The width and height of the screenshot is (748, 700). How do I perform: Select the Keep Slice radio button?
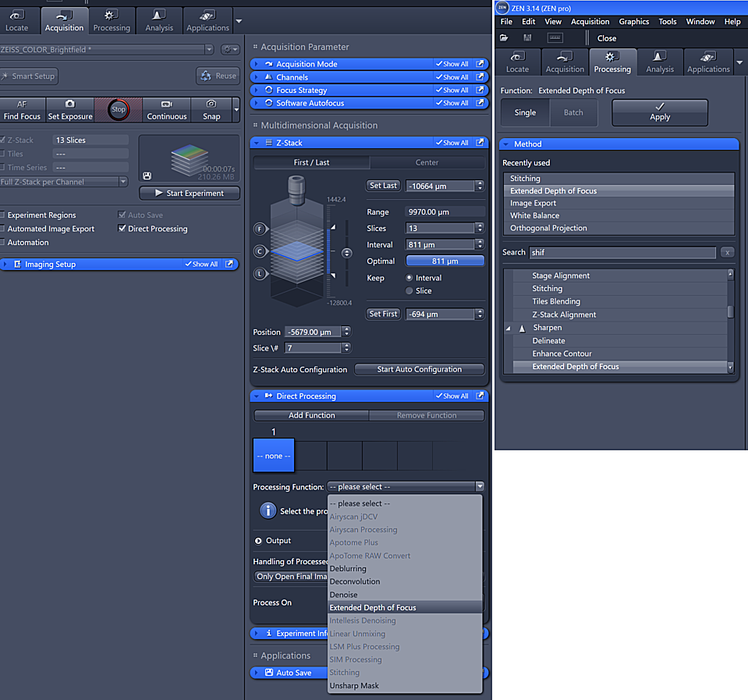coord(409,290)
